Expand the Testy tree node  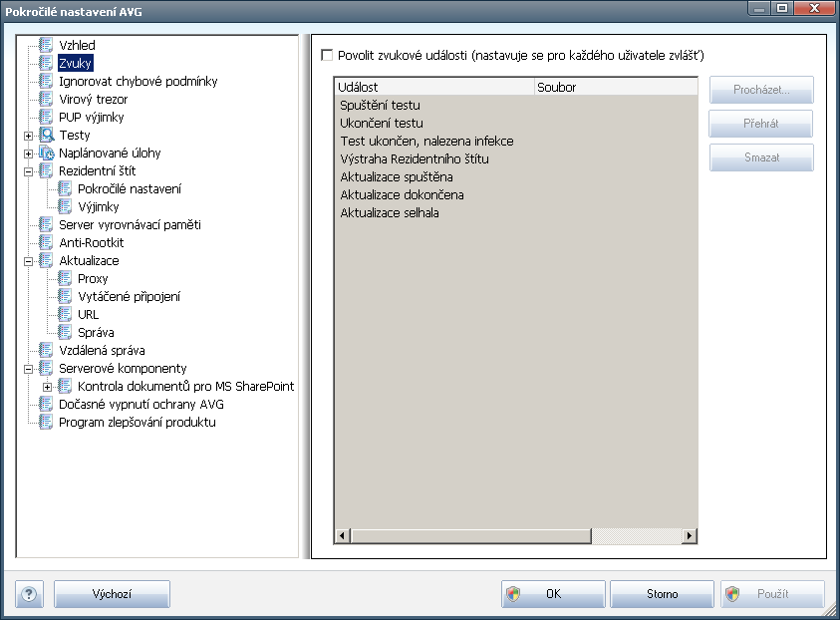click(28, 137)
